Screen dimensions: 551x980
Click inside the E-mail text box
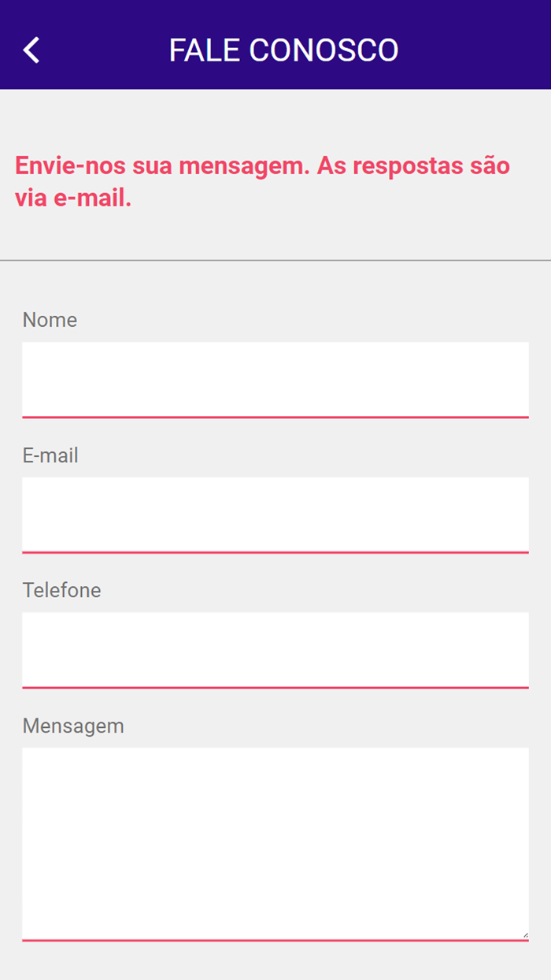pyautogui.click(x=275, y=514)
